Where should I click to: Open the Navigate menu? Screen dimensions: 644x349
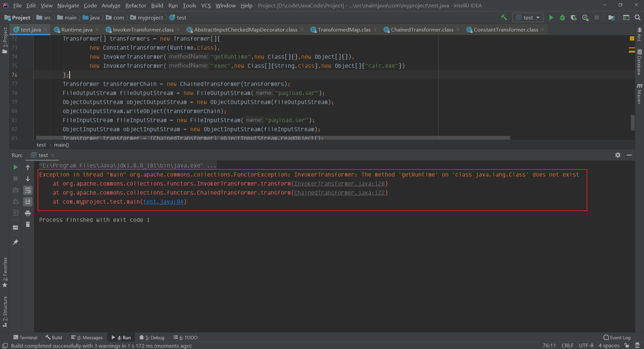tap(68, 5)
